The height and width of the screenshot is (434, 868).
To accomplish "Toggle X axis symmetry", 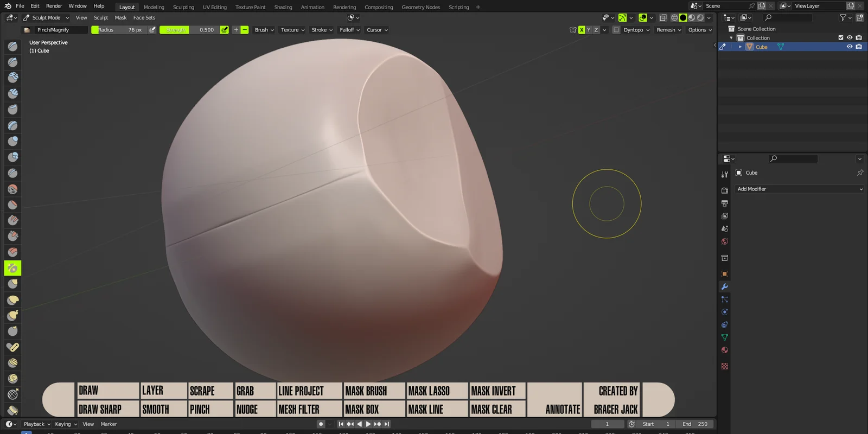I will coord(582,30).
